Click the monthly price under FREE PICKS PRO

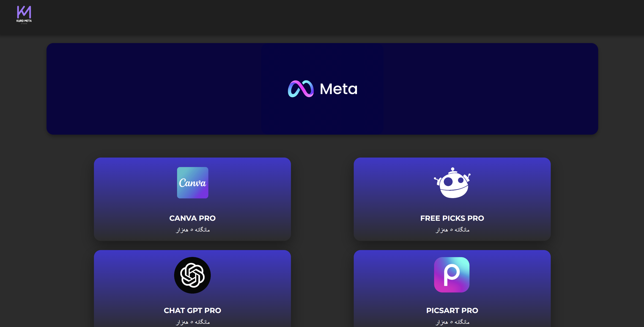tap(452, 230)
